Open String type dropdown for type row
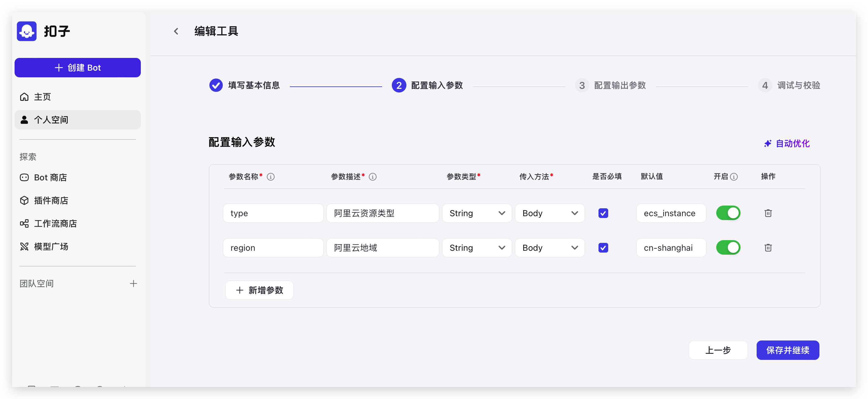The width and height of the screenshot is (868, 399). coord(477,213)
